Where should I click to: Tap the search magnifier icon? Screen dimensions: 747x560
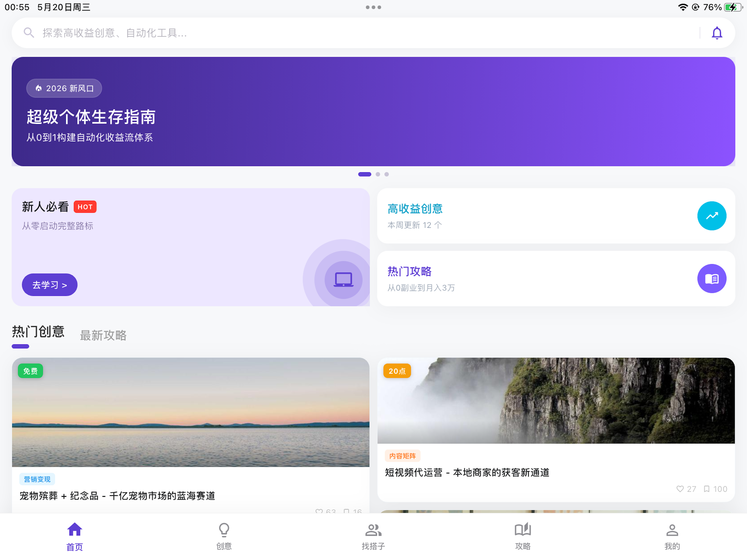pyautogui.click(x=29, y=33)
